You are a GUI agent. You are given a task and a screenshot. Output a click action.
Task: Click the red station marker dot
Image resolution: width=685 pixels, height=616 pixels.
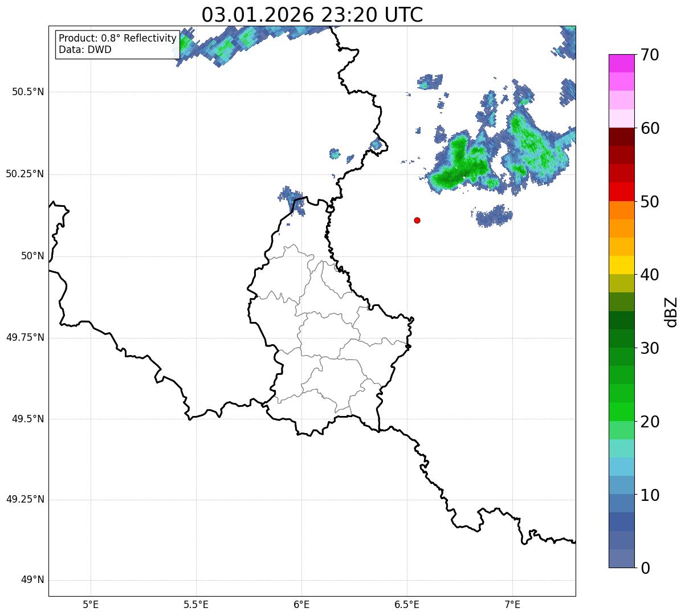(x=417, y=220)
